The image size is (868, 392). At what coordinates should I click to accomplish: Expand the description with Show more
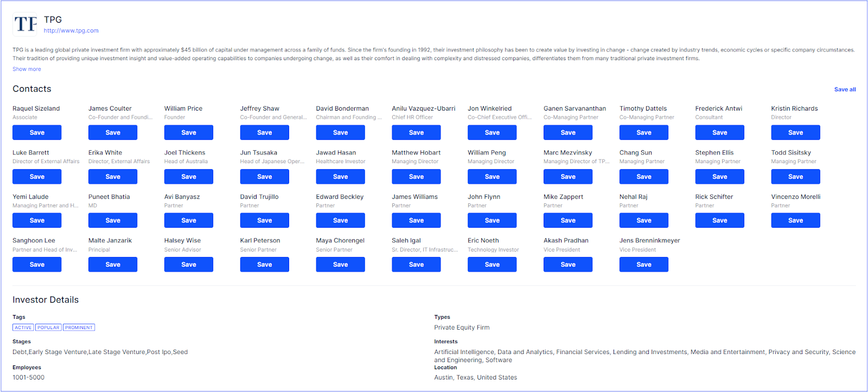(x=27, y=69)
